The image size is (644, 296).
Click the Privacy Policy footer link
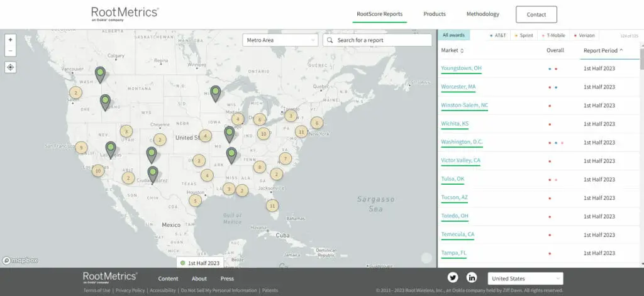click(130, 290)
